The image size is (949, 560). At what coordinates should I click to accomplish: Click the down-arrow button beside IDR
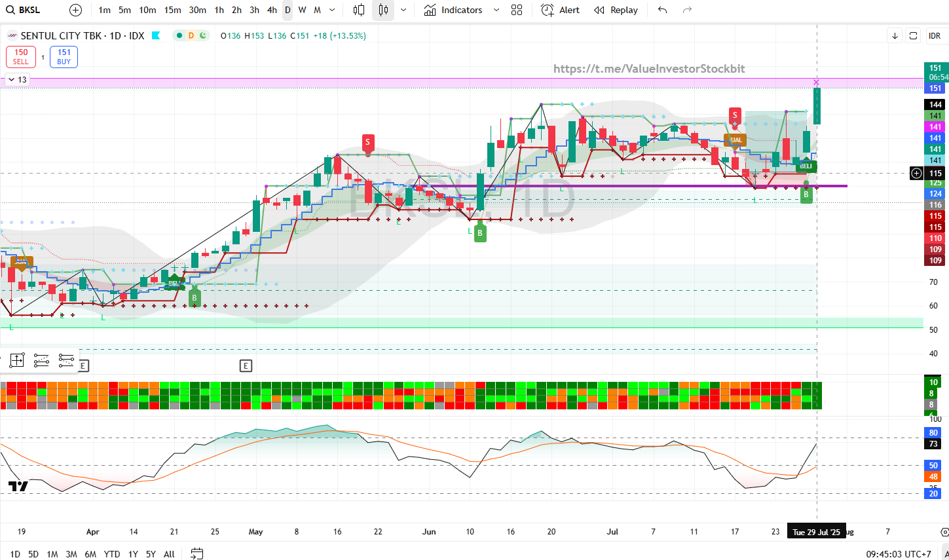pos(895,36)
